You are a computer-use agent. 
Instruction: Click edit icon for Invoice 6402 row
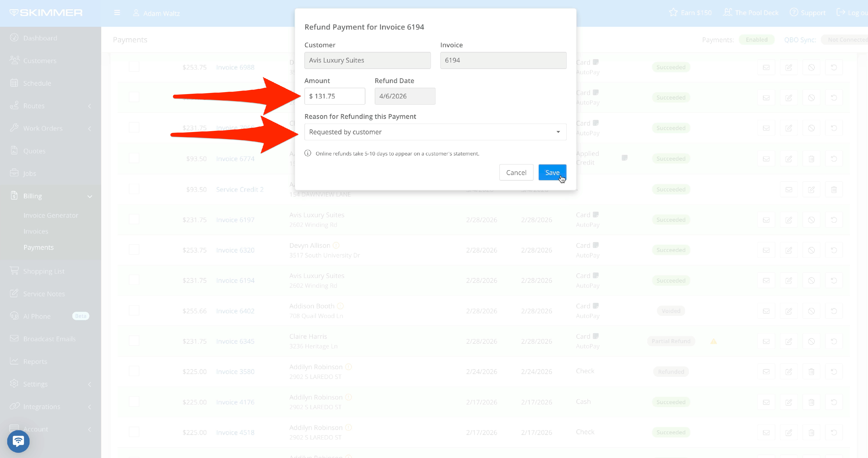[x=788, y=311]
